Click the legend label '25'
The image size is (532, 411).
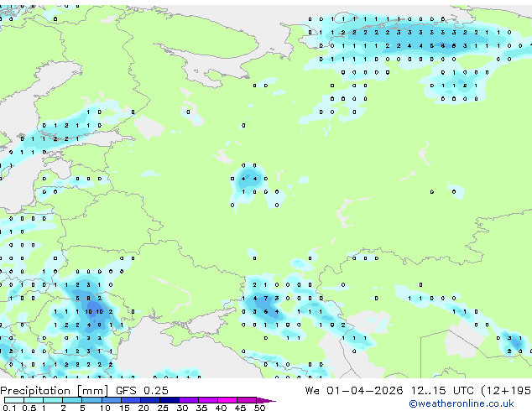(x=163, y=408)
